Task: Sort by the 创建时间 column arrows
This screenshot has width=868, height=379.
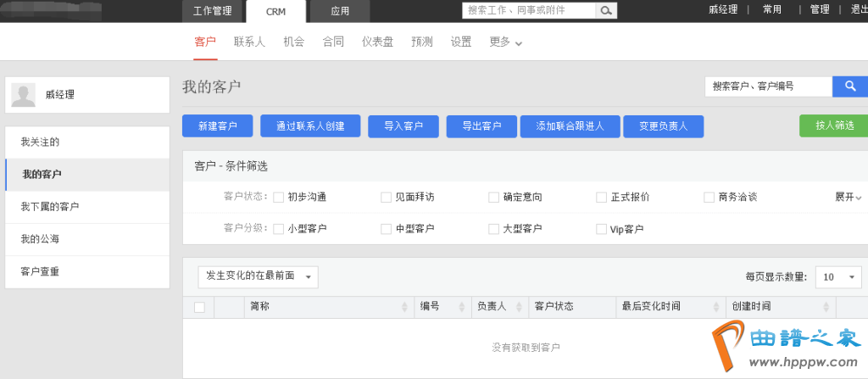Action: 826,307
